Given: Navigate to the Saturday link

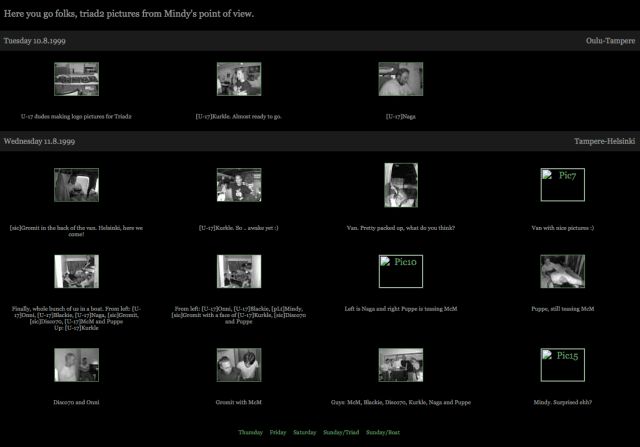Looking at the screenshot, I should [304, 432].
